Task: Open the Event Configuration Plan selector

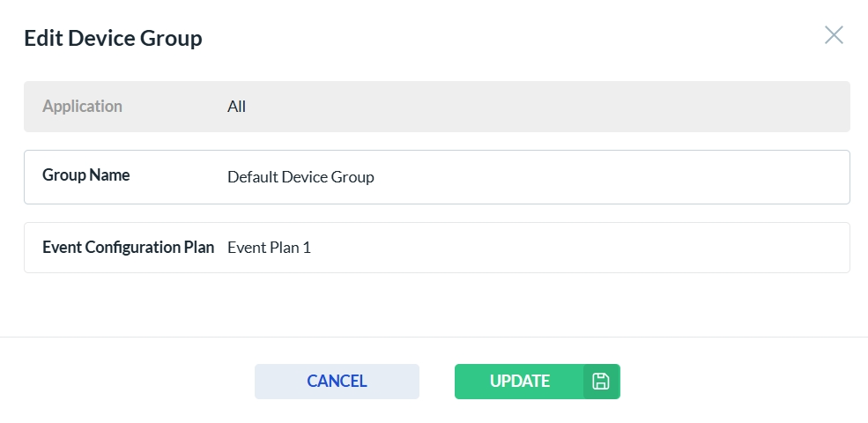Action: (x=529, y=248)
